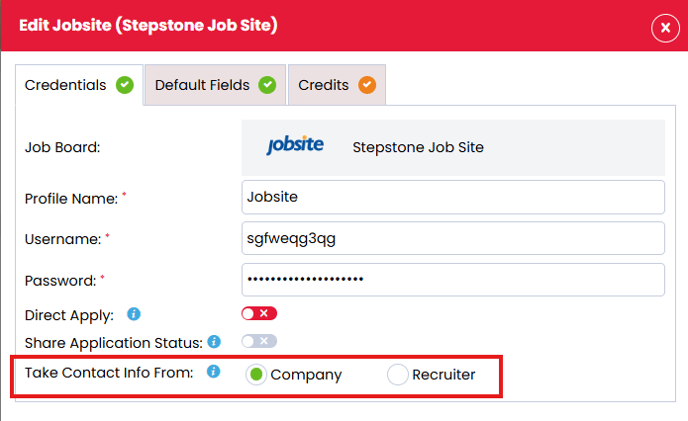Enable the Share Application Status switch

[x=259, y=342]
